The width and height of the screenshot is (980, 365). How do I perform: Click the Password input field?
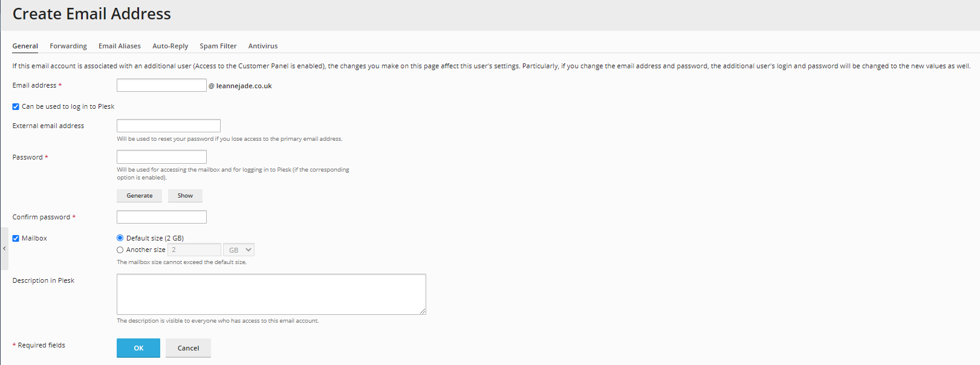pyautogui.click(x=161, y=157)
